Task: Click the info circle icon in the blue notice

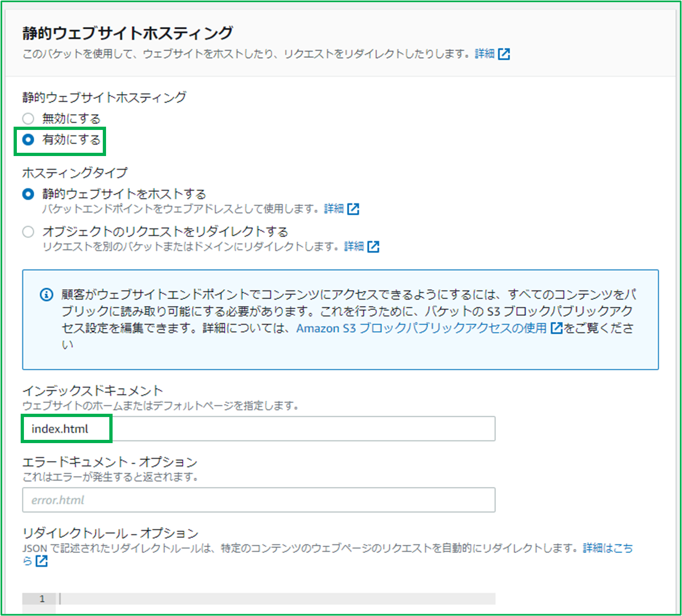Action: (x=47, y=295)
